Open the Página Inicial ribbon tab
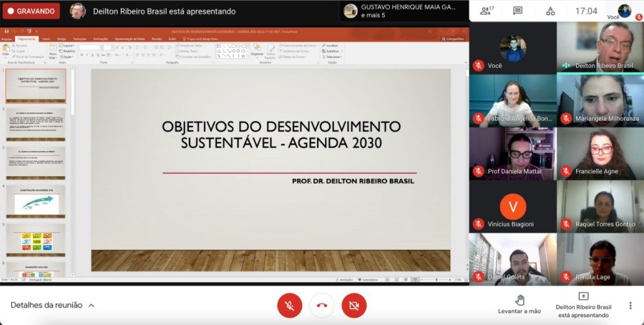The width and height of the screenshot is (644, 325). point(27,38)
